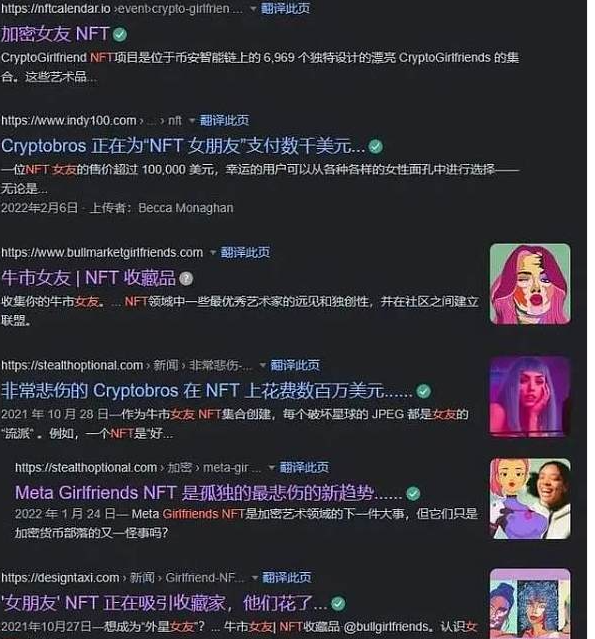This screenshot has width=595, height=639.
Task: Click green checkmark badge beside 加密女友 NFT
Action: [120, 34]
